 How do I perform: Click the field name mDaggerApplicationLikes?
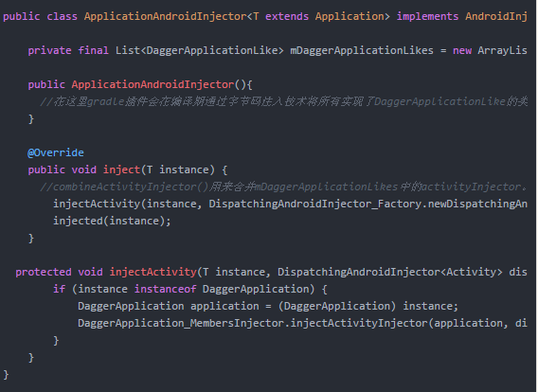362,50
